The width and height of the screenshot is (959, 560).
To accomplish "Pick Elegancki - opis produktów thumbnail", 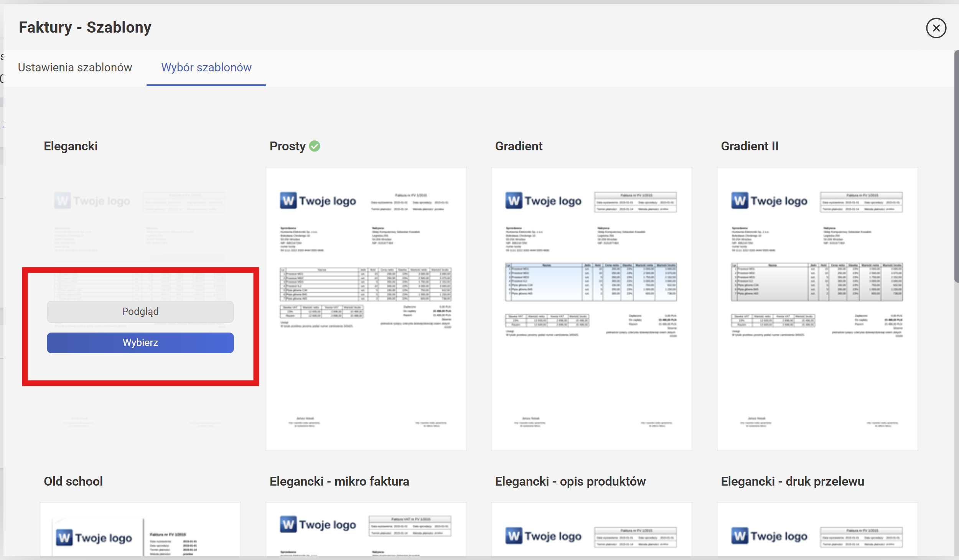I will pyautogui.click(x=591, y=529).
